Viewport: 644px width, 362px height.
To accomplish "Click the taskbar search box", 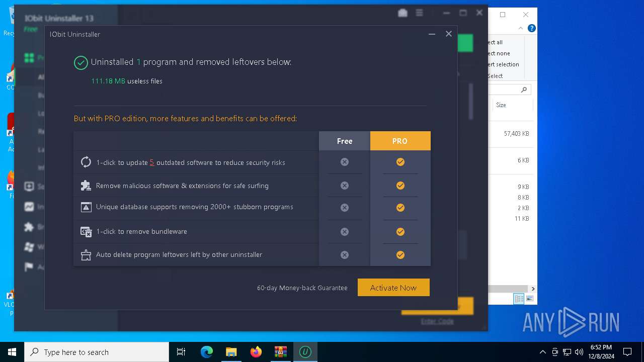I will pyautogui.click(x=97, y=352).
